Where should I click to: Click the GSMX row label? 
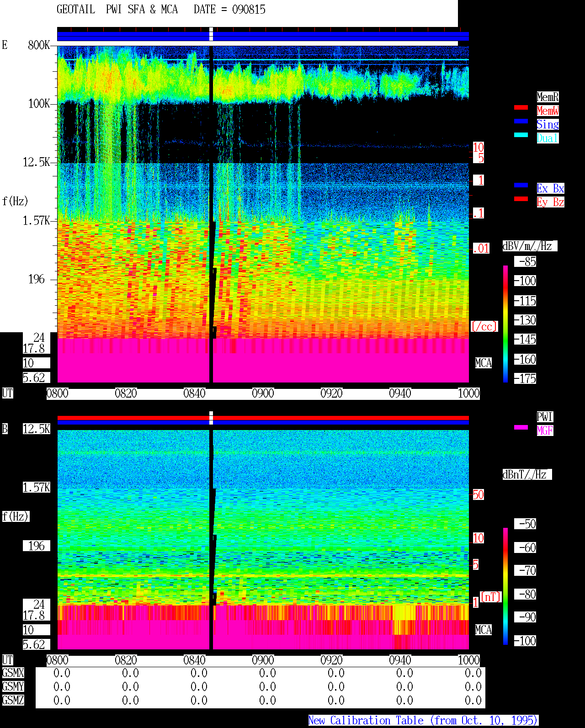click(x=13, y=673)
